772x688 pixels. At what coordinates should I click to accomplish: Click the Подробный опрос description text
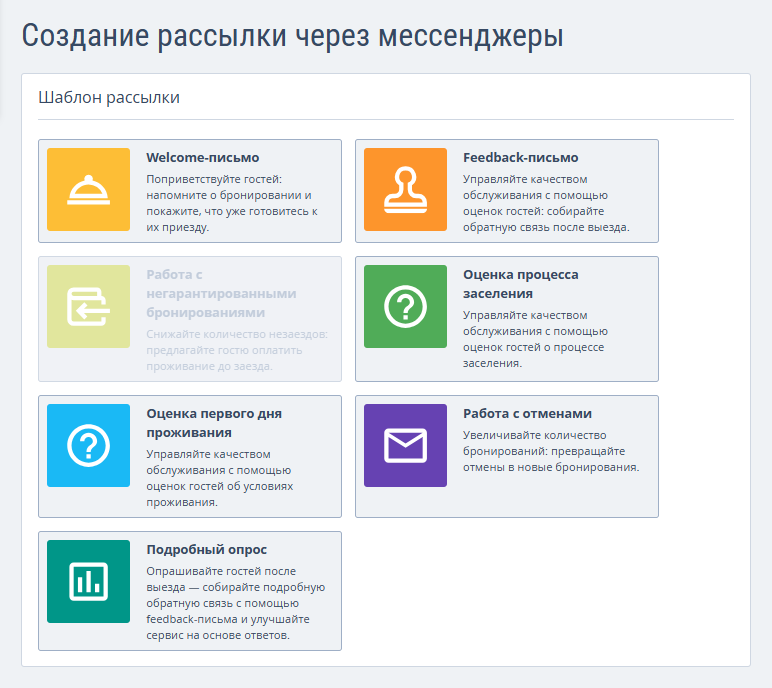pyautogui.click(x=235, y=603)
